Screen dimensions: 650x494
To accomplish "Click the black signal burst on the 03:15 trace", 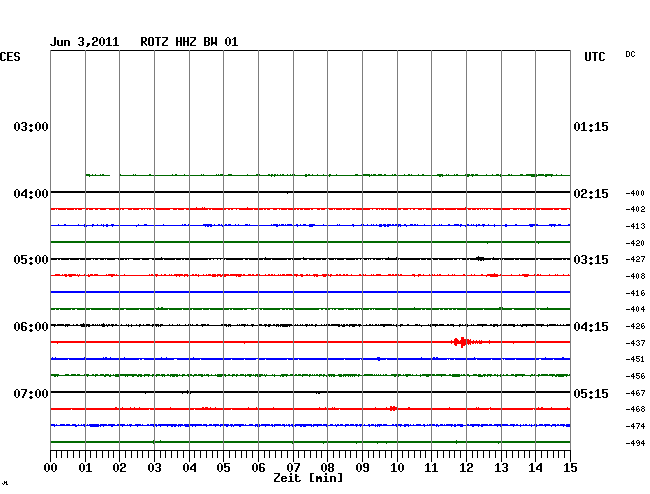I will (480, 259).
